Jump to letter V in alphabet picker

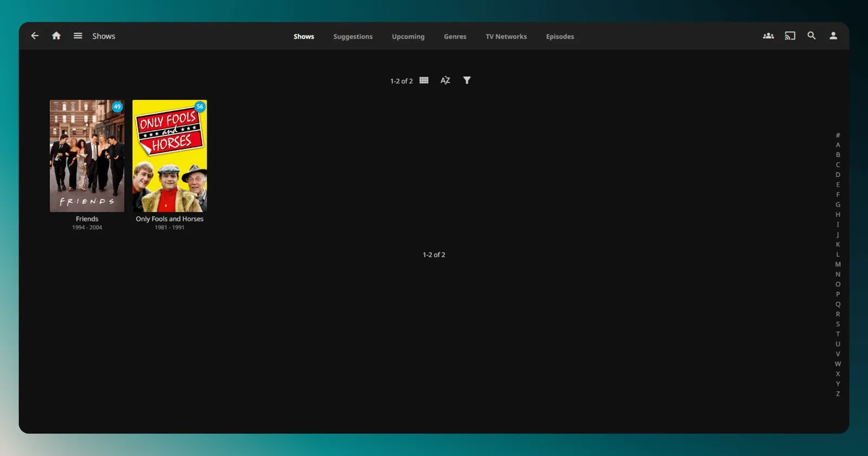tap(838, 354)
